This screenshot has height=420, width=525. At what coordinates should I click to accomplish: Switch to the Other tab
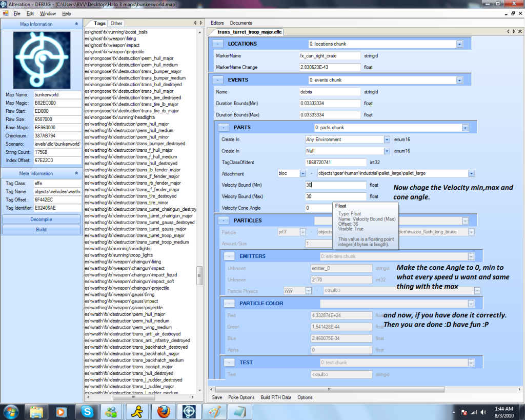tap(116, 24)
